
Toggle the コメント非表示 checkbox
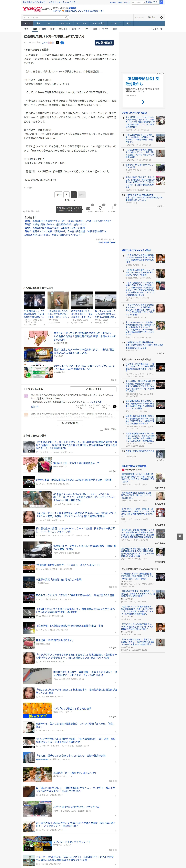pyautogui.click(x=102, y=429)
